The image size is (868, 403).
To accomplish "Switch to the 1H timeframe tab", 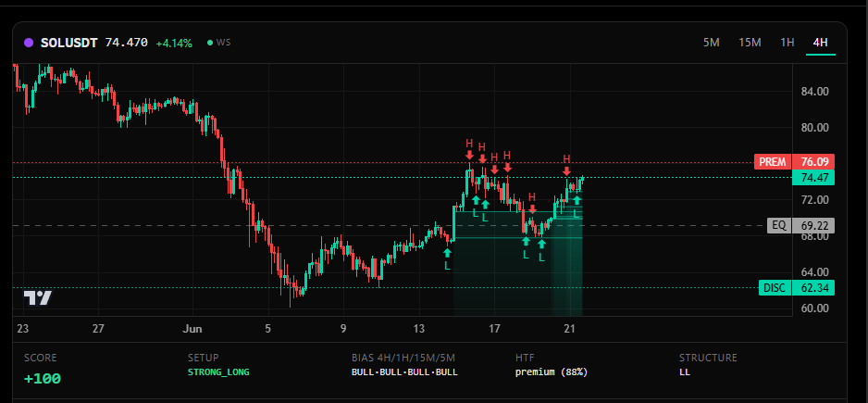I will (787, 43).
